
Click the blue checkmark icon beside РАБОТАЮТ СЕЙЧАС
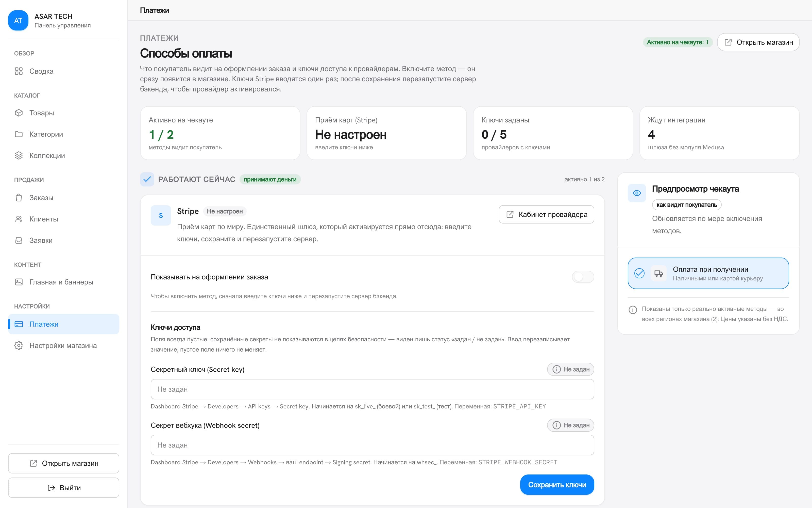(147, 179)
